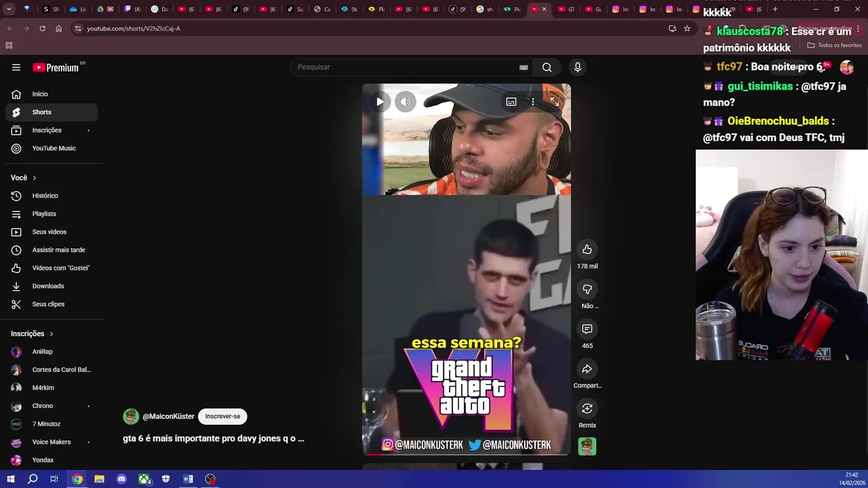Open Histórico in the sidebar
Viewport: 868px width, 488px height.
click(52, 196)
